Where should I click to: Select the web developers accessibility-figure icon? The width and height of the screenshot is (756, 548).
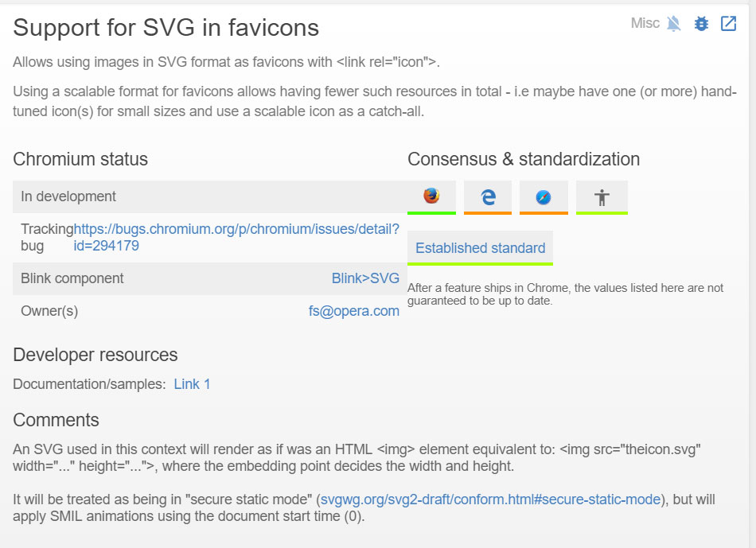click(x=602, y=197)
